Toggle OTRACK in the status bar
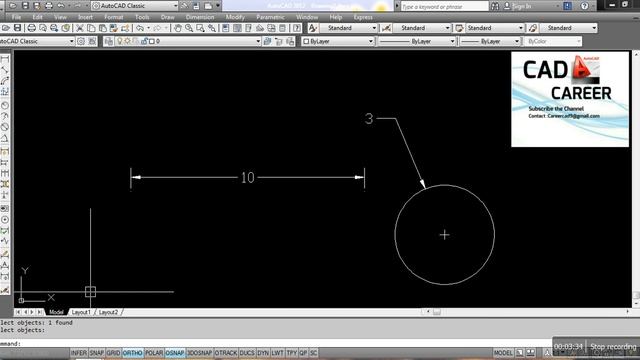Image resolution: width=640 pixels, height=360 pixels. click(x=226, y=353)
